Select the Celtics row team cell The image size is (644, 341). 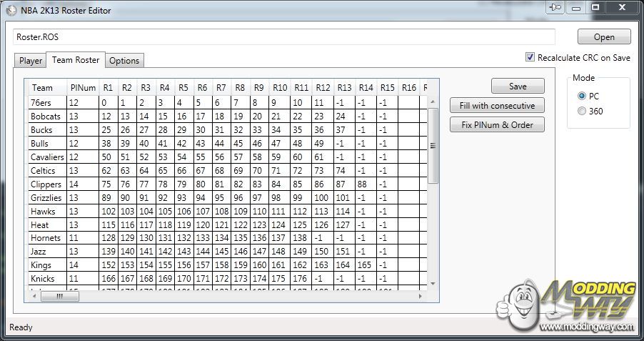(x=47, y=171)
